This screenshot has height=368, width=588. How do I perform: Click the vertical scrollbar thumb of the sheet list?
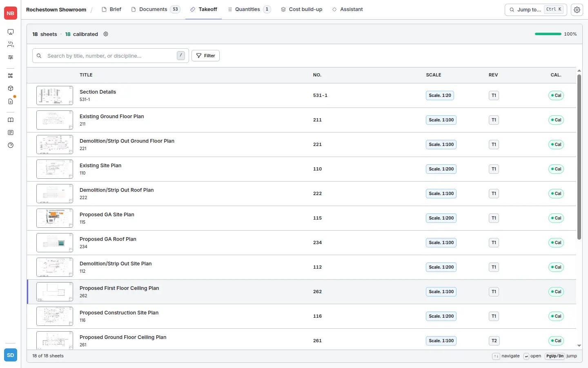[x=579, y=157]
